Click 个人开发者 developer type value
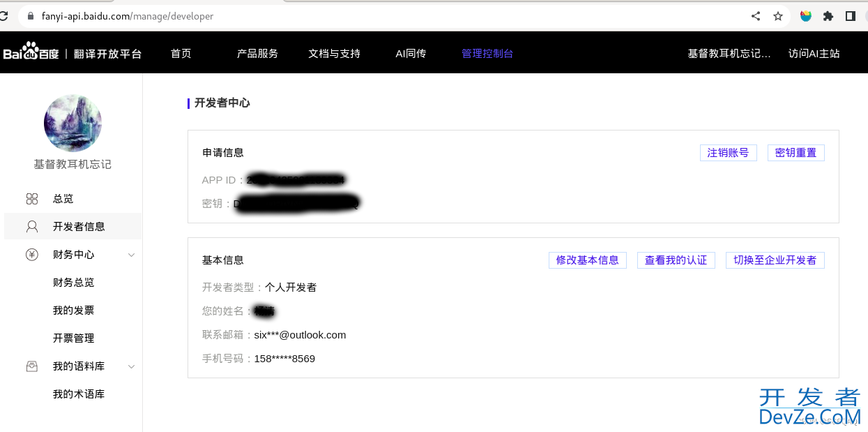 (x=291, y=288)
